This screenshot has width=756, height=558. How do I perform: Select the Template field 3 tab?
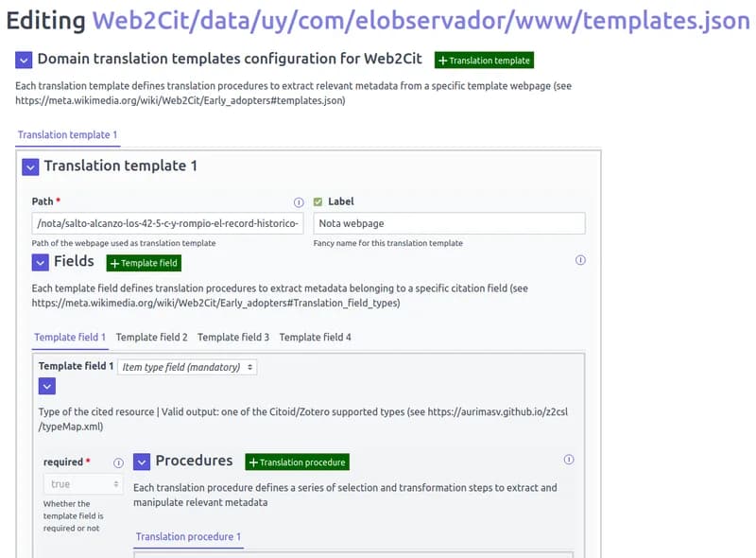[233, 338]
